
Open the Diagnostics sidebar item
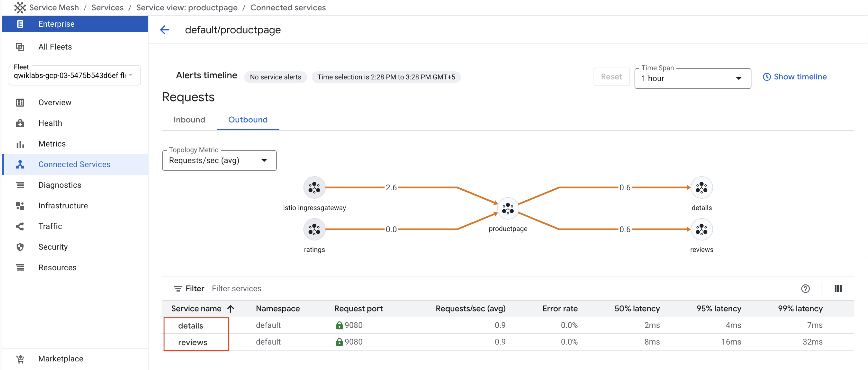coord(75,185)
